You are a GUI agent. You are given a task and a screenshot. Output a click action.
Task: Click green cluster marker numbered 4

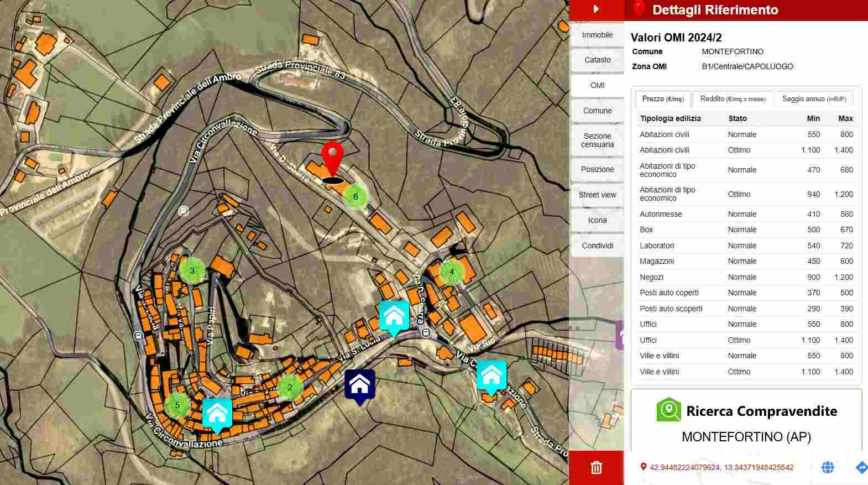pos(452,272)
